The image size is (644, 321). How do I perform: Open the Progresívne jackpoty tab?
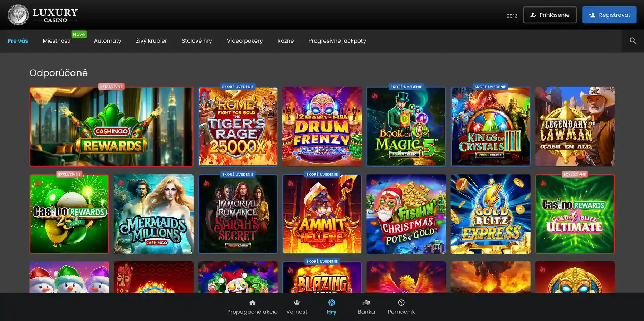pyautogui.click(x=337, y=41)
